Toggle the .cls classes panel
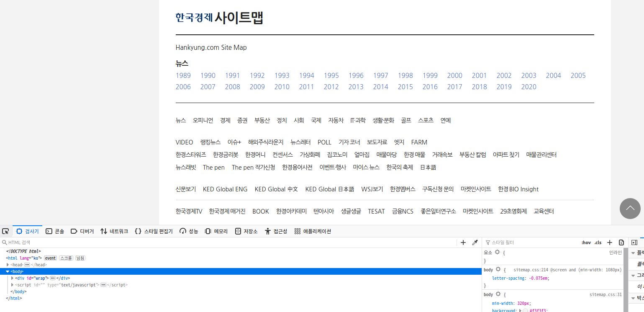Screen dimensions: 644x312 coord(598,242)
